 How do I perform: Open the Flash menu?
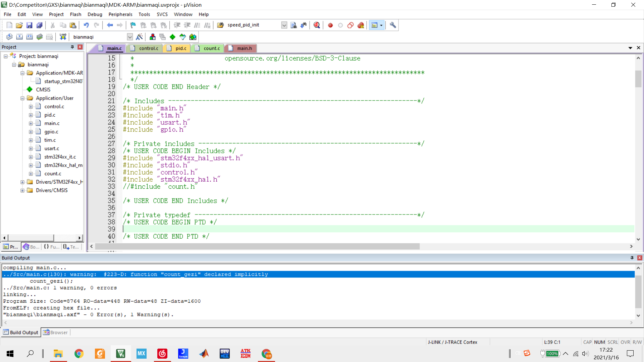point(75,14)
